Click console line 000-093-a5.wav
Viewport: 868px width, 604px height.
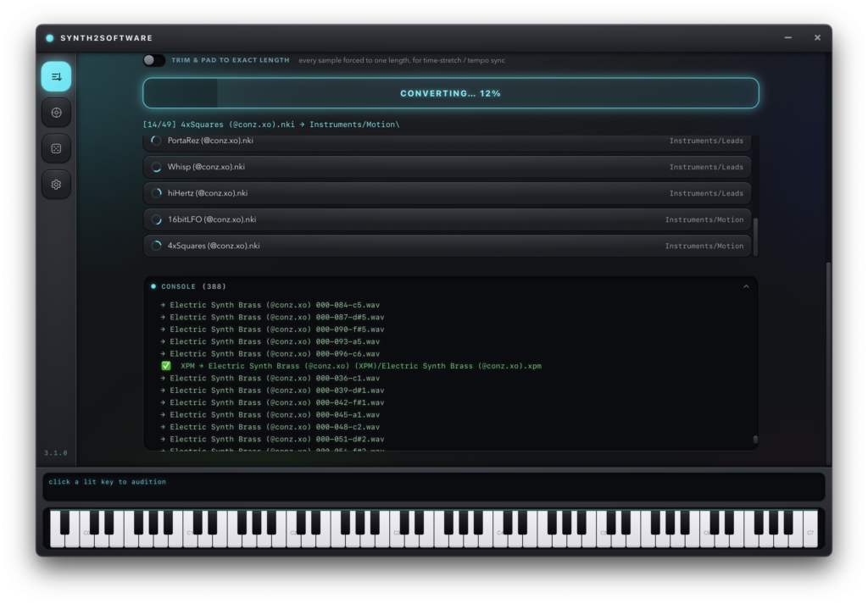(270, 341)
